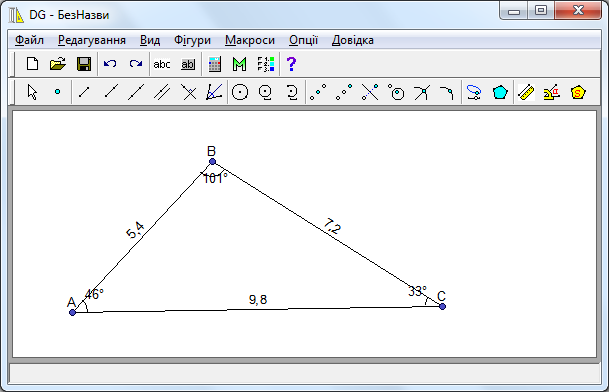The width and height of the screenshot is (609, 392).
Task: Select the 'abc' text label tool
Action: click(162, 64)
